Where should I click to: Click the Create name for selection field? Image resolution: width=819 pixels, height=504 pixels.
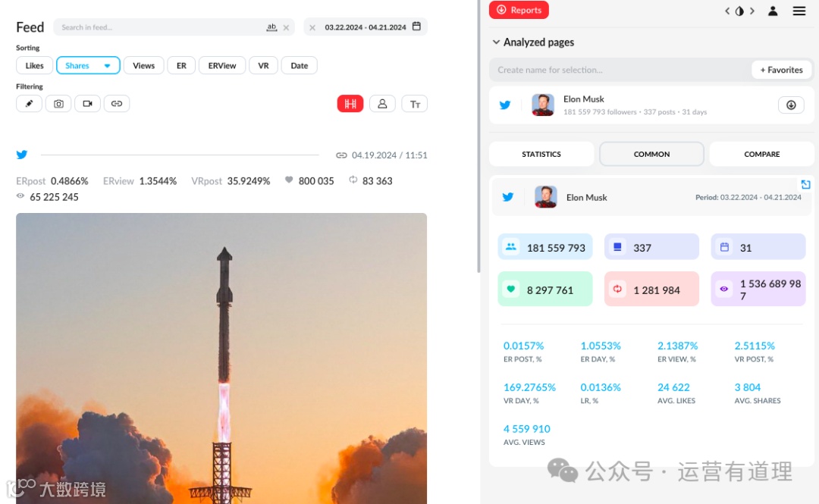(620, 70)
